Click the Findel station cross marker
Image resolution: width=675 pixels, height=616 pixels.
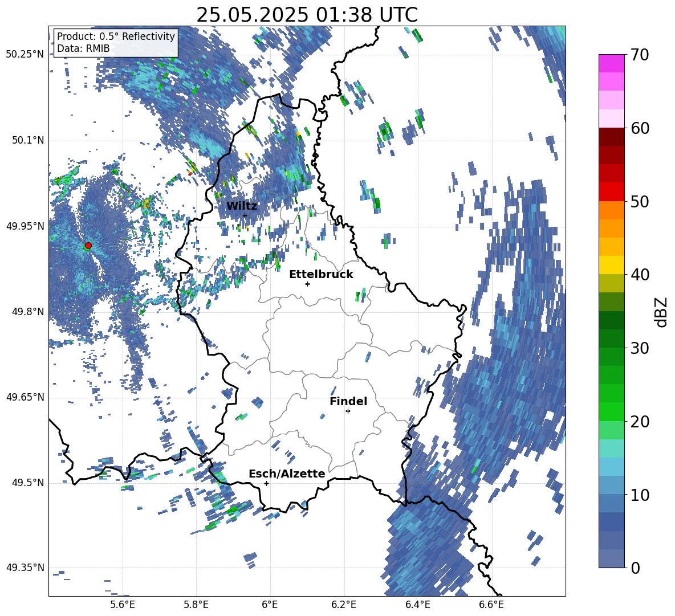point(348,411)
